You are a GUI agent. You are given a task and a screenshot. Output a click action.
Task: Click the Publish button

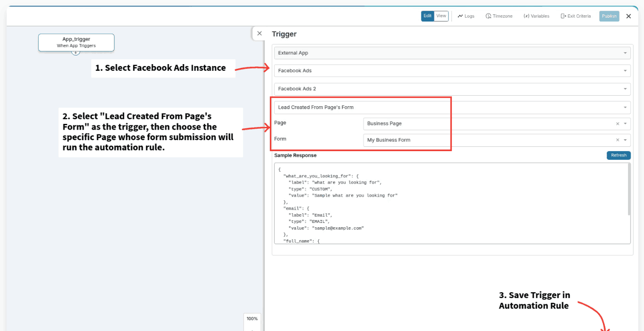pos(609,16)
